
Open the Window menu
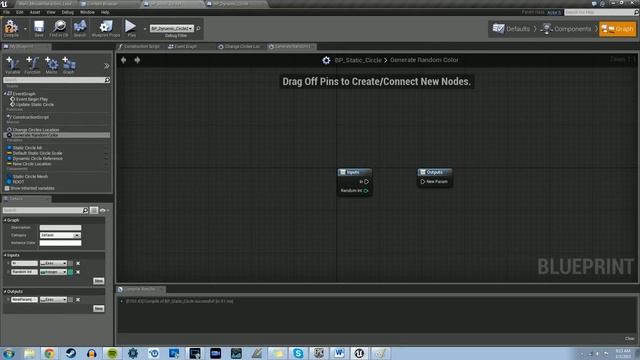[87, 12]
